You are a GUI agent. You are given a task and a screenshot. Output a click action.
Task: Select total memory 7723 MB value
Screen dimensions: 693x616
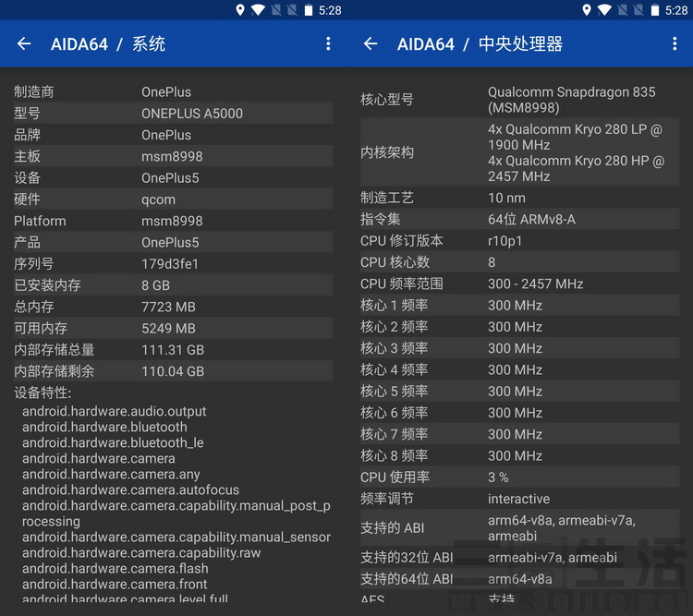tap(168, 307)
